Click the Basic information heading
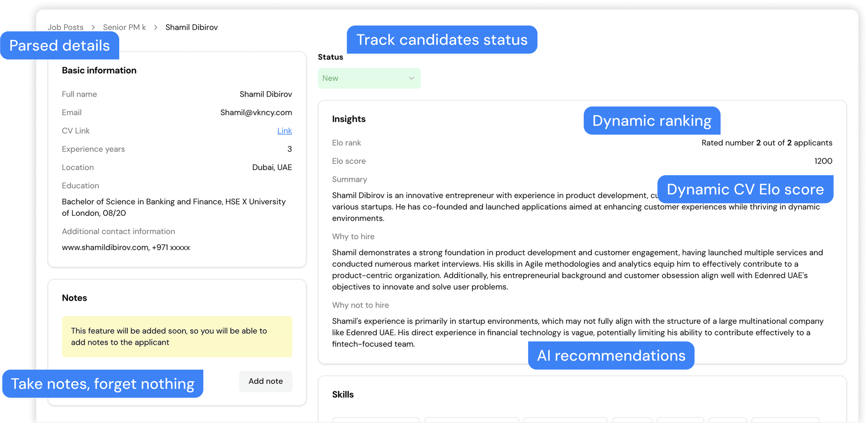The height and width of the screenshot is (423, 868). tap(99, 71)
